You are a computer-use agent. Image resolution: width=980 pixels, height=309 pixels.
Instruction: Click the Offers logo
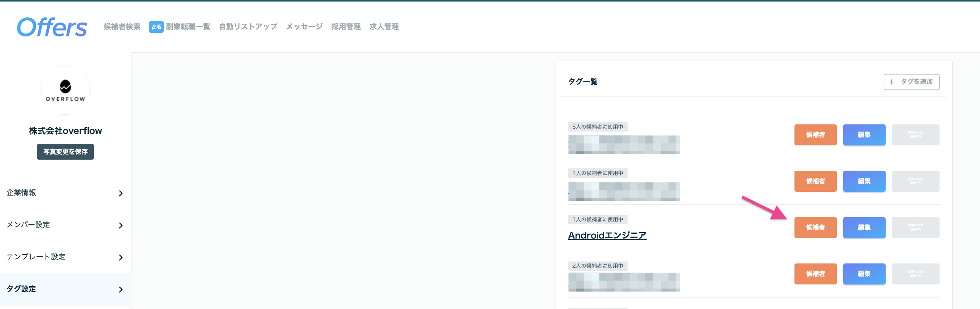point(52,27)
